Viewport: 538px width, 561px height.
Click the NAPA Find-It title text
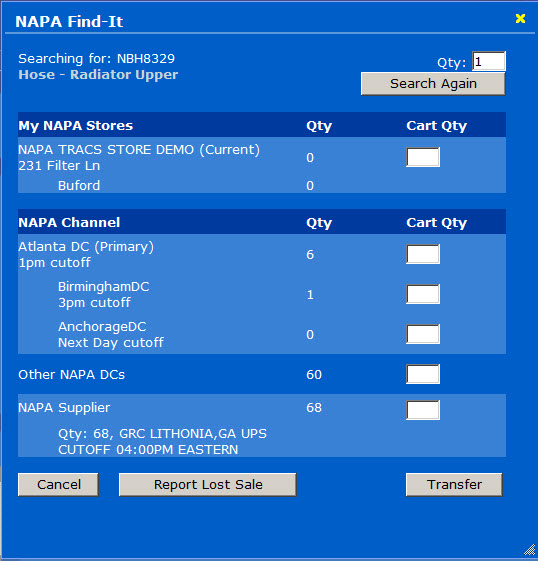[69, 21]
